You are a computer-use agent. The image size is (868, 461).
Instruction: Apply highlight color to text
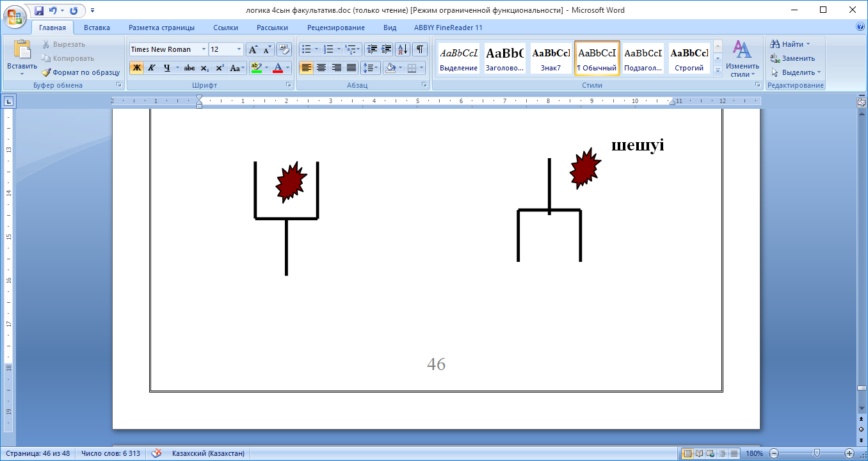click(256, 68)
